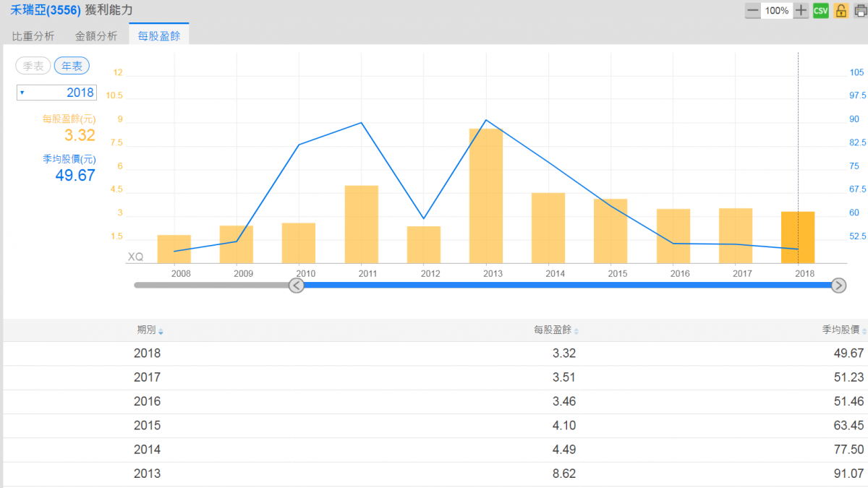The image size is (868, 488).
Task: Zoom out with the minus icon
Action: click(752, 11)
